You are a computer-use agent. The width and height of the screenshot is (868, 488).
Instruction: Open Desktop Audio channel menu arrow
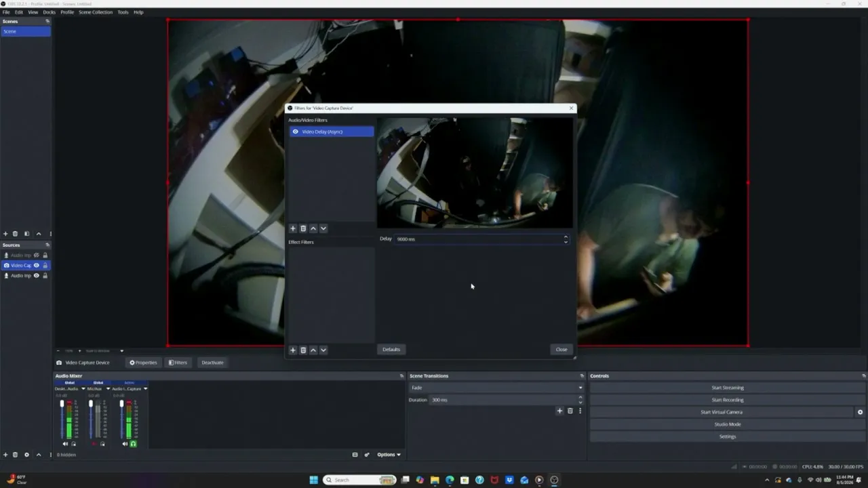tap(83, 389)
